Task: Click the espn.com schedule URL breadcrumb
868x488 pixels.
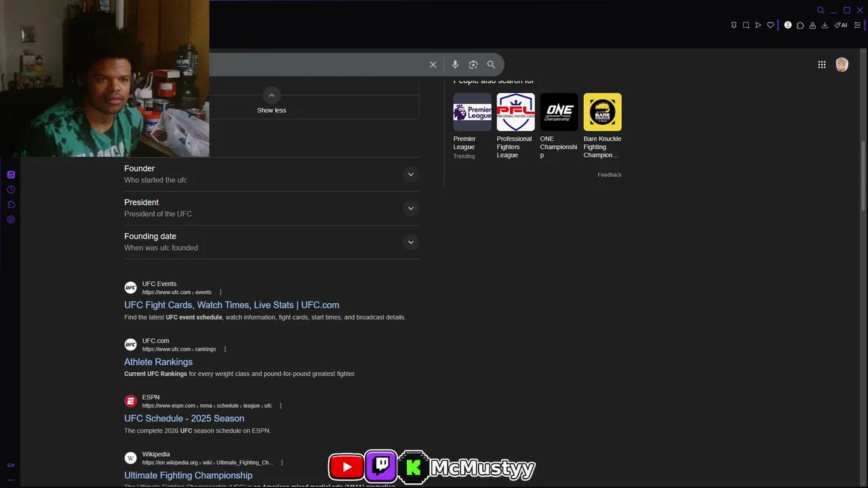Action: pos(207,405)
